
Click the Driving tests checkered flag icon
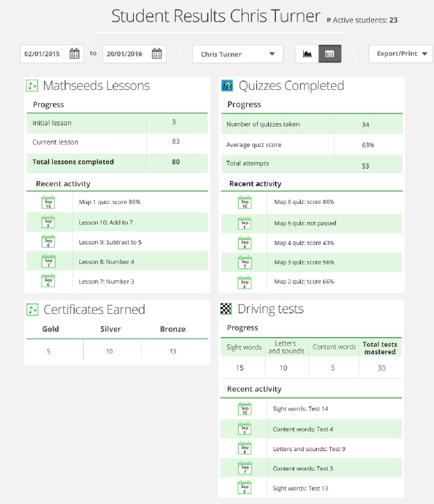[226, 310]
